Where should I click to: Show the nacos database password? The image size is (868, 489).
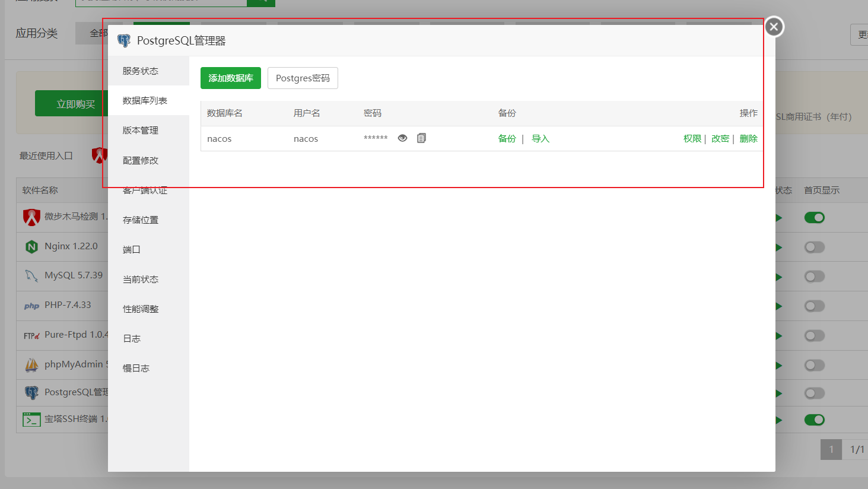[402, 138]
